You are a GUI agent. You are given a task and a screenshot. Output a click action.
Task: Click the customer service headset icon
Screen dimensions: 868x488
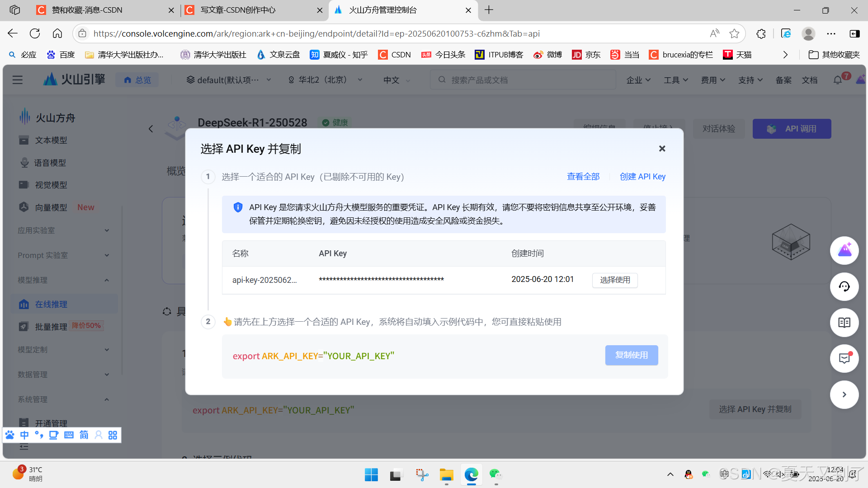[x=844, y=286]
